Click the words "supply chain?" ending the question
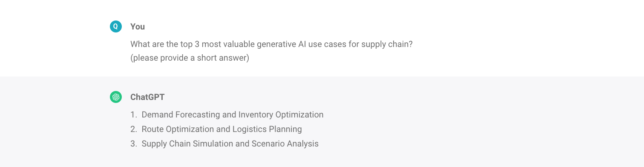644x167 pixels. pos(387,44)
